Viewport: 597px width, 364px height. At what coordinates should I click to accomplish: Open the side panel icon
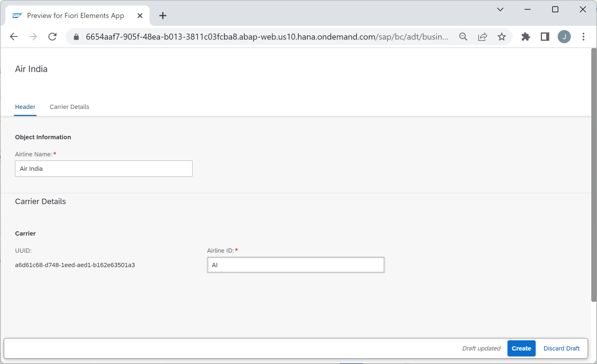tap(545, 36)
